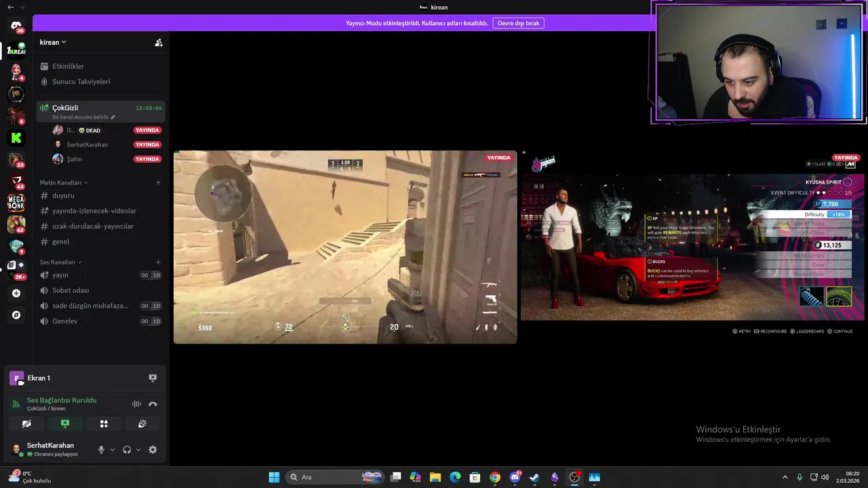Join the yayın voice channel
The width and height of the screenshot is (868, 488).
(100, 275)
